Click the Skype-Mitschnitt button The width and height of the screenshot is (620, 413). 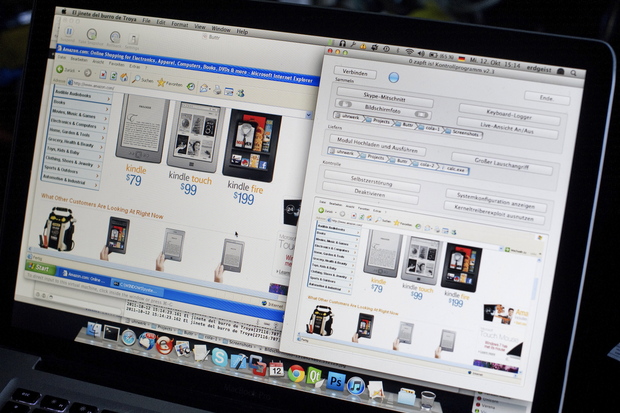coord(384,97)
